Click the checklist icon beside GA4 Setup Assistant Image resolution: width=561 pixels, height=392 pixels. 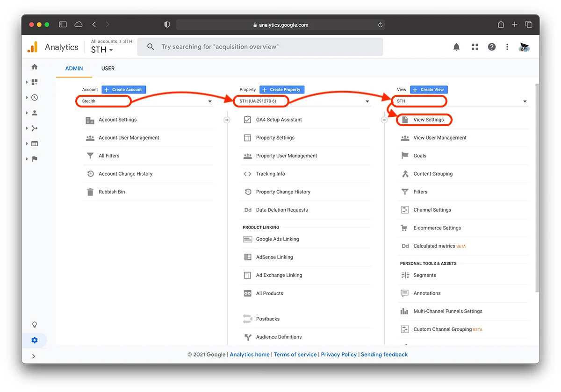tap(248, 120)
